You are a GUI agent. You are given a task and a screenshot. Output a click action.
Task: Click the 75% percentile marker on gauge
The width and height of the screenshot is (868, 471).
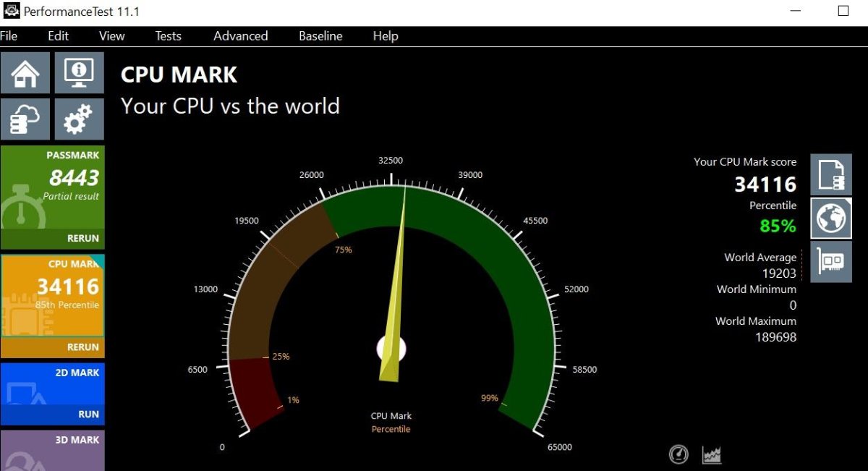click(x=343, y=250)
